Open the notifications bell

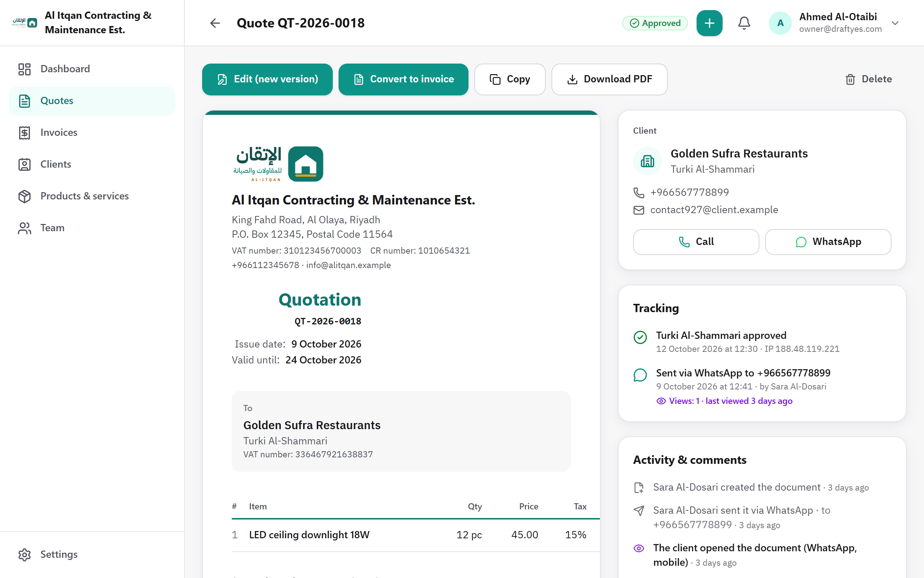click(744, 23)
